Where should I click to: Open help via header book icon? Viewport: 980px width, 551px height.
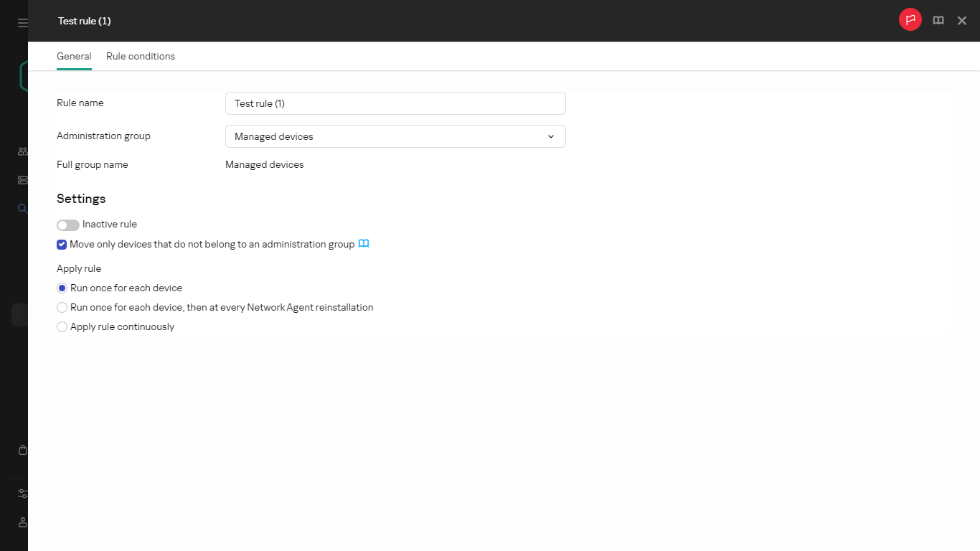(x=938, y=21)
